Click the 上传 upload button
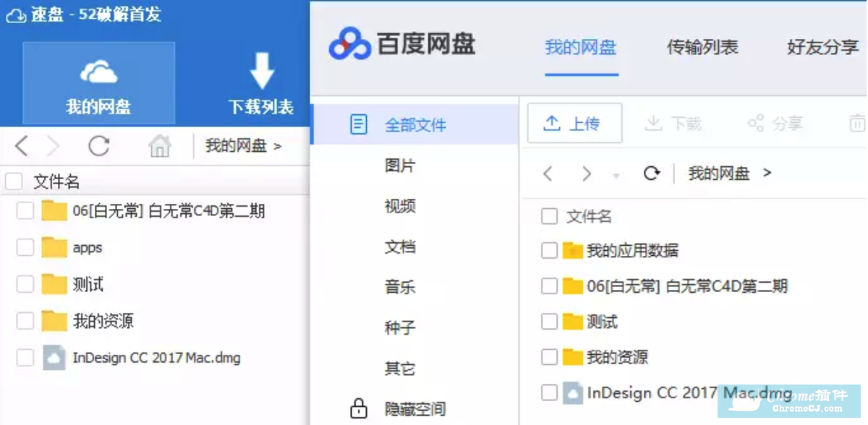This screenshot has height=425, width=868. (575, 123)
